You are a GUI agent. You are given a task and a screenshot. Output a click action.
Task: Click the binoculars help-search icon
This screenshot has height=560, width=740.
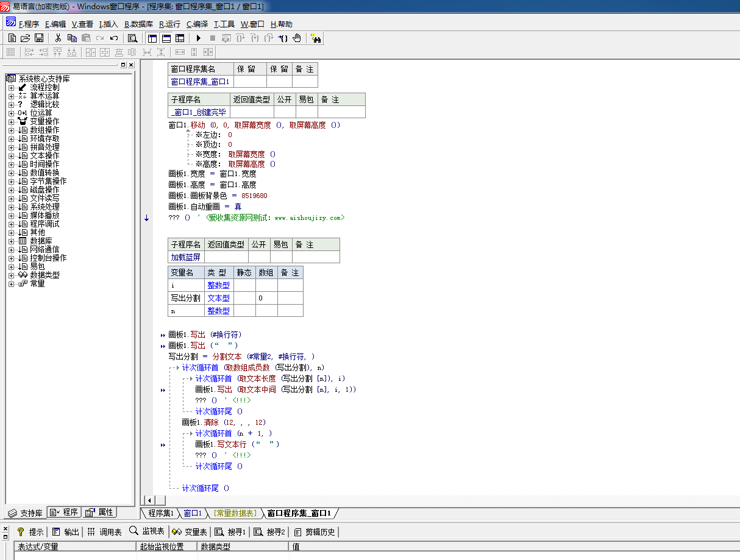click(316, 38)
